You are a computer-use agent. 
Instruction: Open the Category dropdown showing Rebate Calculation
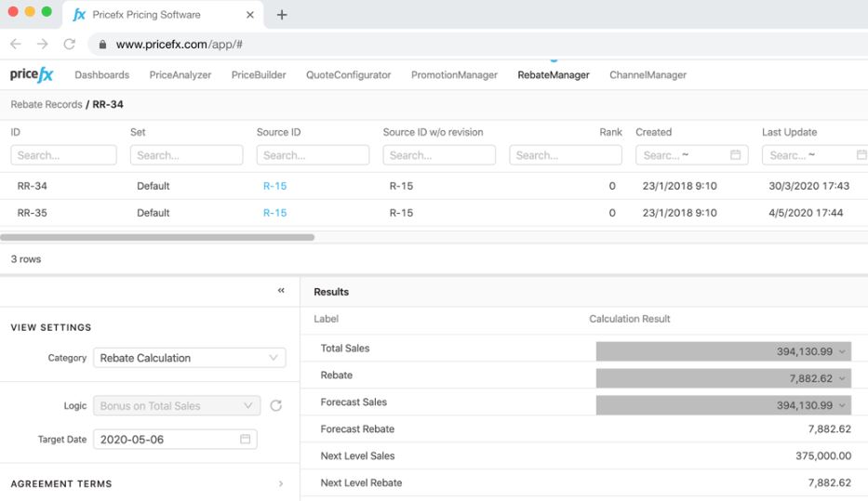(x=189, y=358)
